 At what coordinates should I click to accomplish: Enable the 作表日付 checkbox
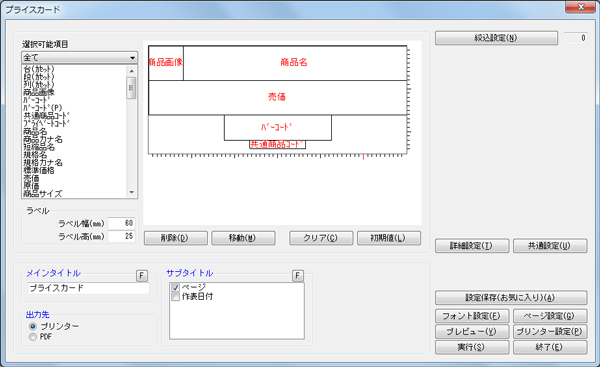click(176, 297)
